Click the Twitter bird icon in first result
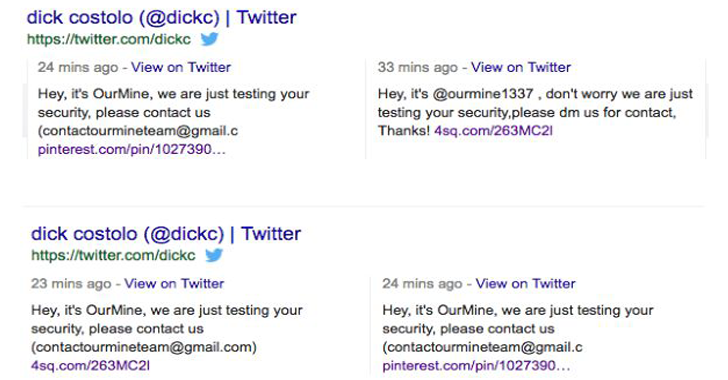This screenshot has width=728, height=380. [x=209, y=39]
